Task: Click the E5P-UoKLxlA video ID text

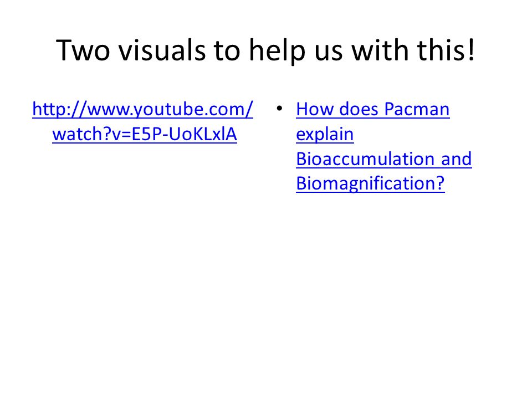Action: (184, 134)
